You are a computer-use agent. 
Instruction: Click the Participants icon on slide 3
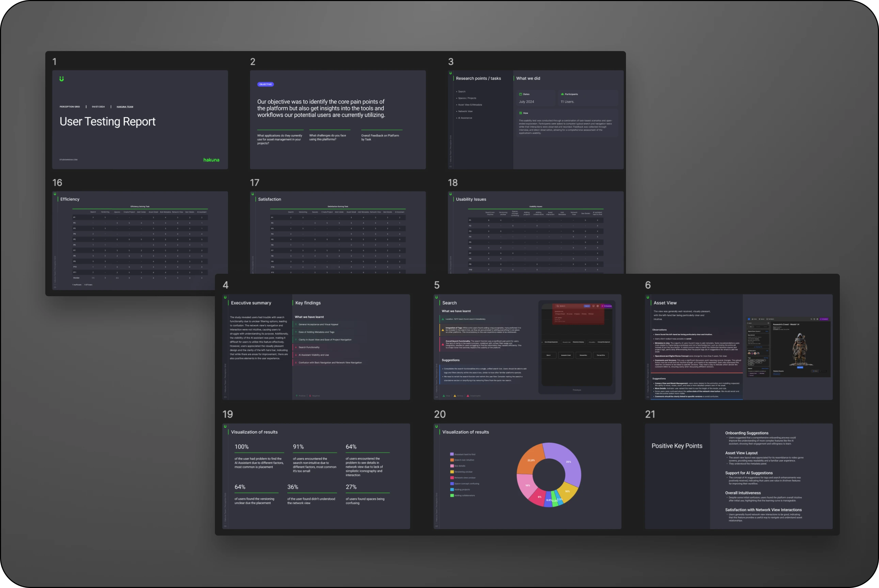coord(562,94)
